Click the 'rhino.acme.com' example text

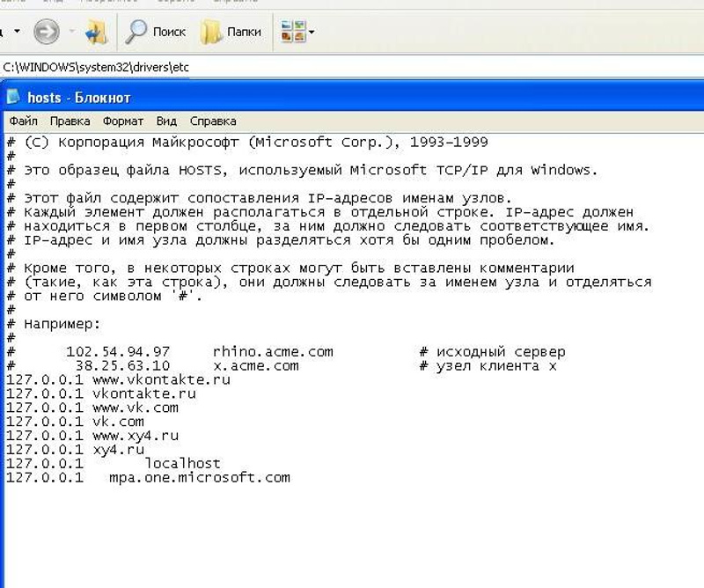[x=273, y=352]
